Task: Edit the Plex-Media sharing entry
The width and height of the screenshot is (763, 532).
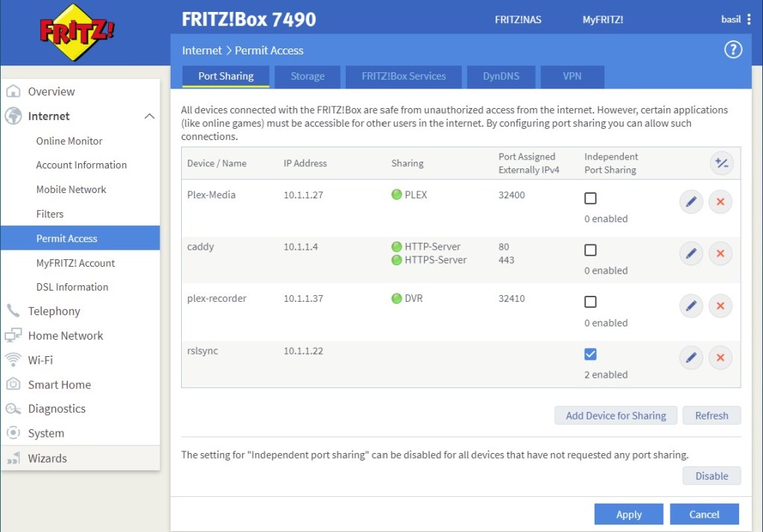Action: [x=691, y=201]
